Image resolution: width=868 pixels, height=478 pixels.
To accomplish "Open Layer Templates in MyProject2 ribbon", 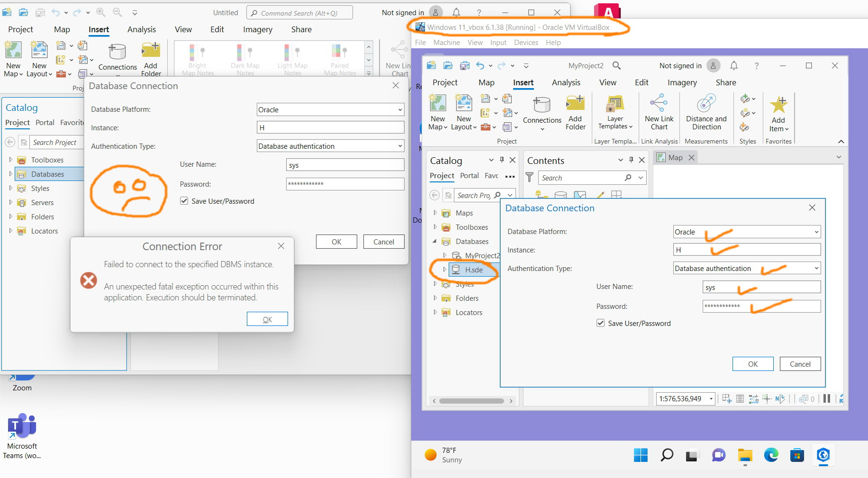I will pyautogui.click(x=615, y=113).
